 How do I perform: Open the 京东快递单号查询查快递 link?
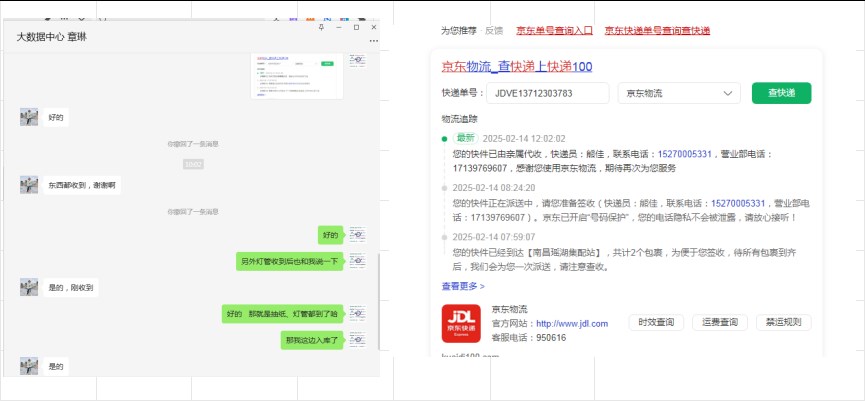[657, 31]
